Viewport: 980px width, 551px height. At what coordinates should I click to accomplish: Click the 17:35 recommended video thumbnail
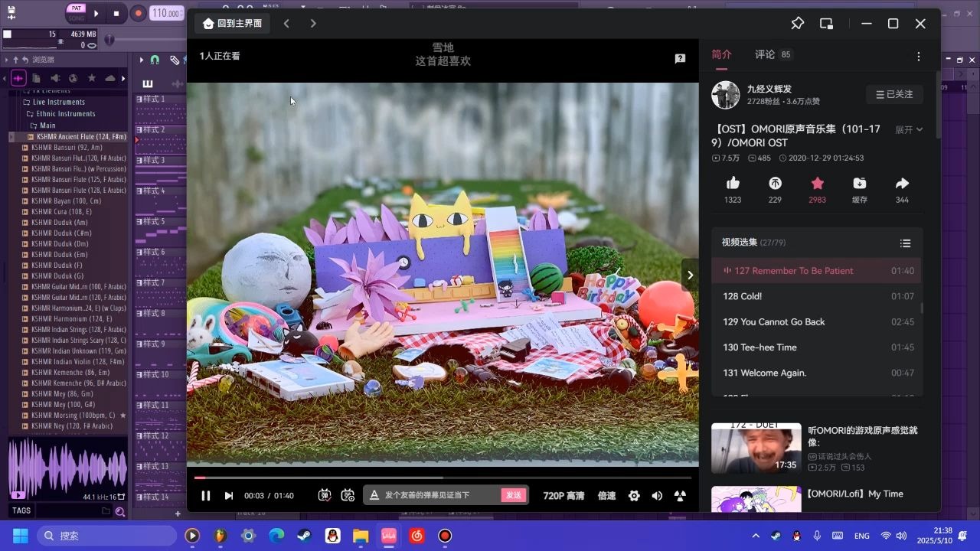click(x=756, y=448)
